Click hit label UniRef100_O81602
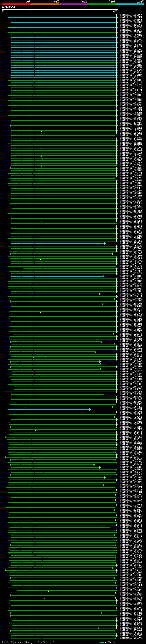 [x=131, y=254]
